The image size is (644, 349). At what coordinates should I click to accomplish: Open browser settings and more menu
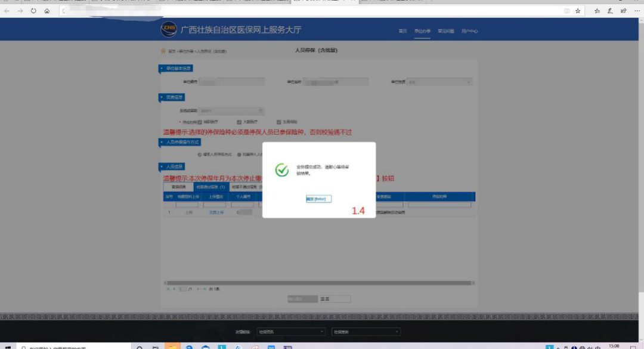point(637,11)
